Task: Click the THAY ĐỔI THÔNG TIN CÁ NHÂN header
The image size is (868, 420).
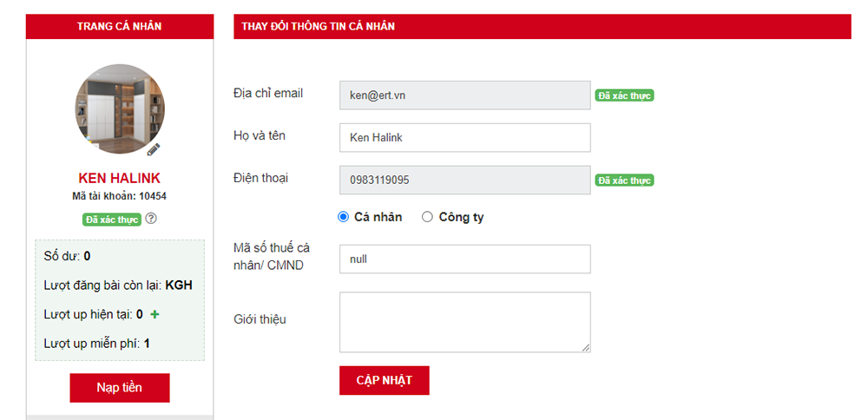Action: tap(542, 27)
